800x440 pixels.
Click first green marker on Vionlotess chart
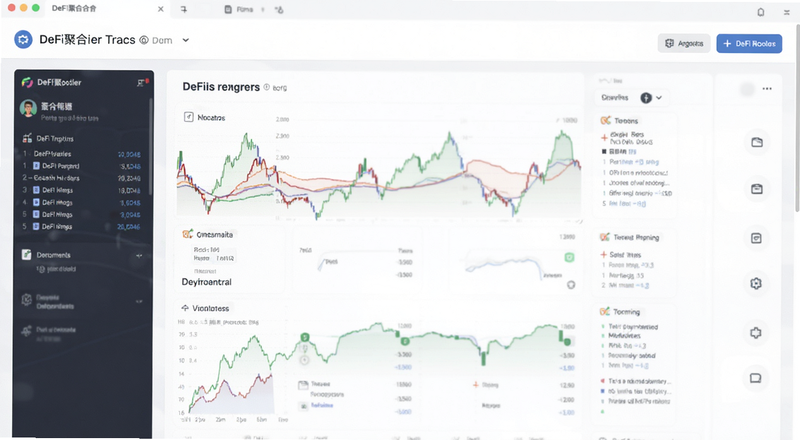coord(305,337)
